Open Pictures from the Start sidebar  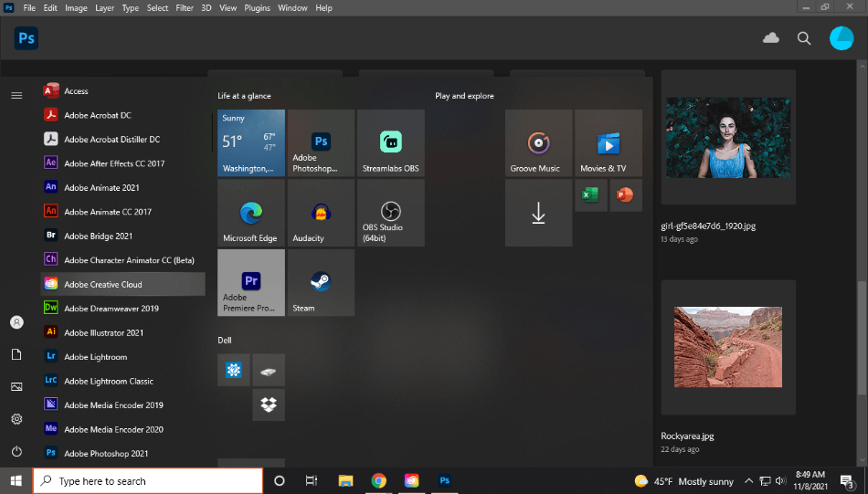coord(16,386)
